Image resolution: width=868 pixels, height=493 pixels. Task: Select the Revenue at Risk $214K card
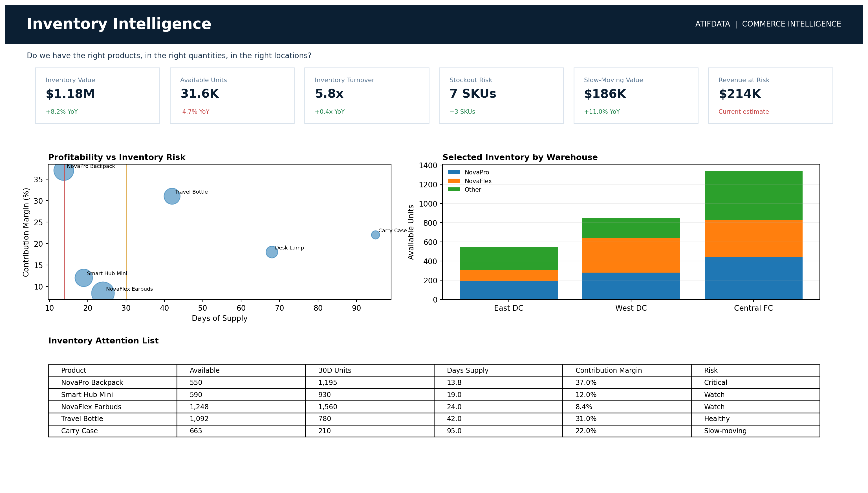771,95
